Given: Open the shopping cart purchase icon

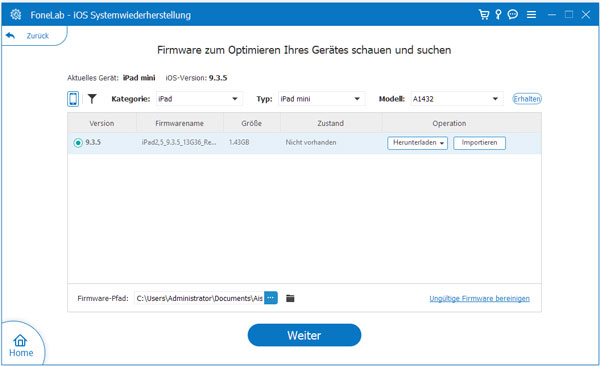Looking at the screenshot, I should point(484,15).
